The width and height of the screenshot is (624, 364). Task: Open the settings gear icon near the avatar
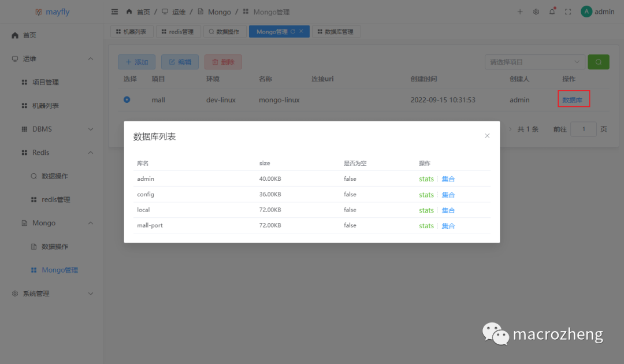[x=535, y=12]
